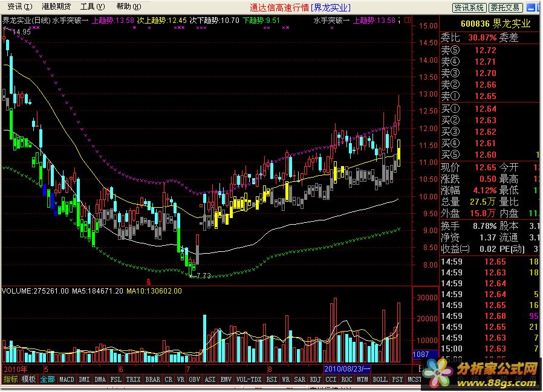The height and width of the screenshot is (392, 543).
Task: Click the 卖⑤ price 12.72
Action: (486, 50)
